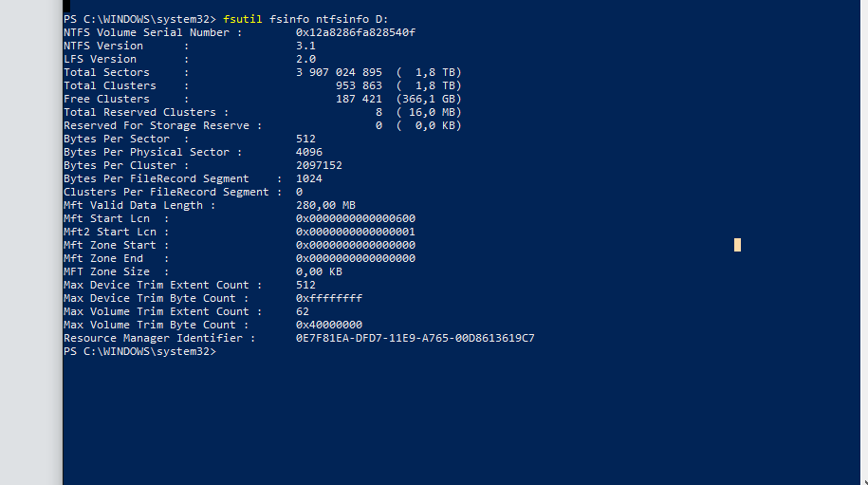Screen dimensions: 868x485
Task: Click the Max Device Trim Byte Count value
Action: (x=329, y=298)
